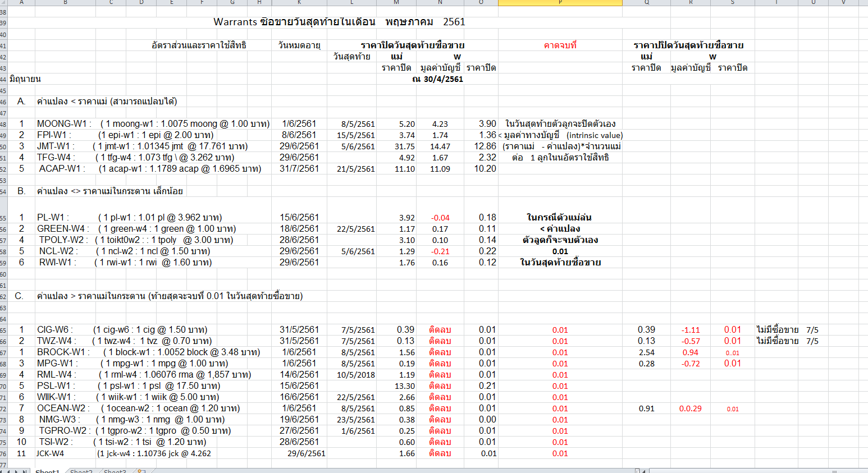Click the red คาดจบที่ header cell
Screen dimensions: 868x473
tap(560, 45)
